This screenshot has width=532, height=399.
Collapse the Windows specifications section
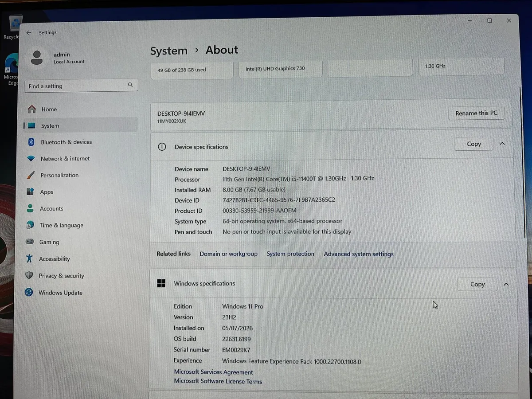[506, 284]
